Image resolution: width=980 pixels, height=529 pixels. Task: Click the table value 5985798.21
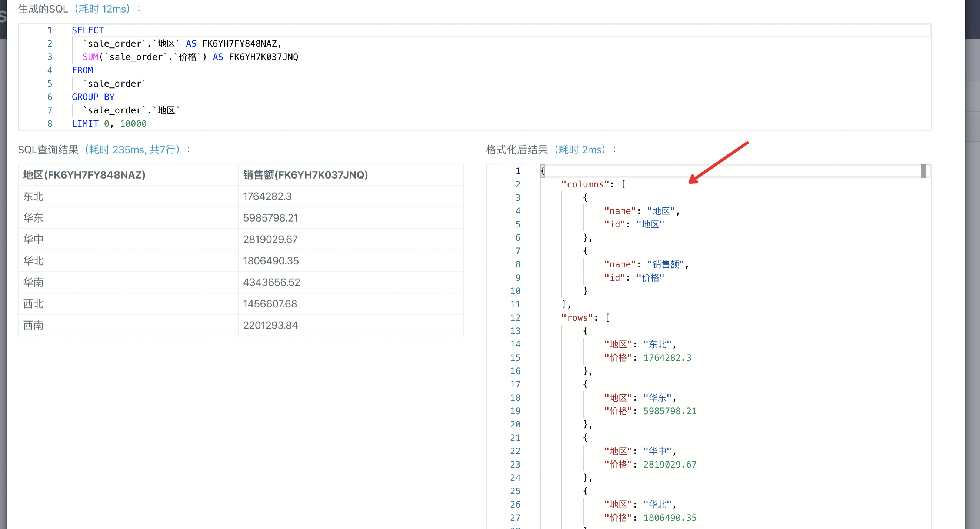click(270, 218)
